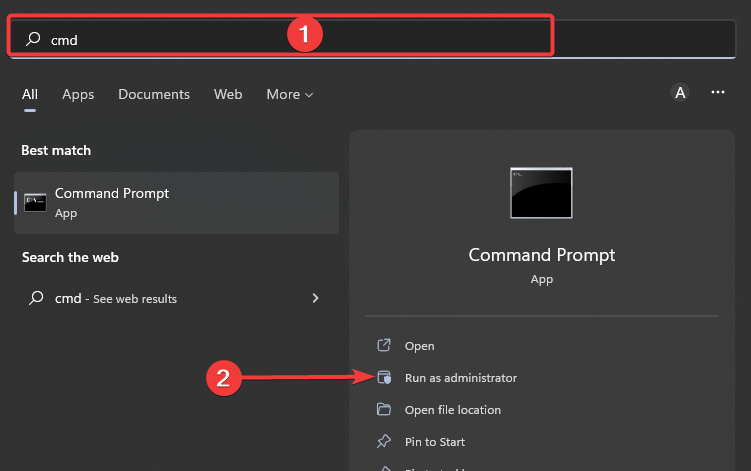
Task: Select the All filter tab
Action: (x=30, y=94)
